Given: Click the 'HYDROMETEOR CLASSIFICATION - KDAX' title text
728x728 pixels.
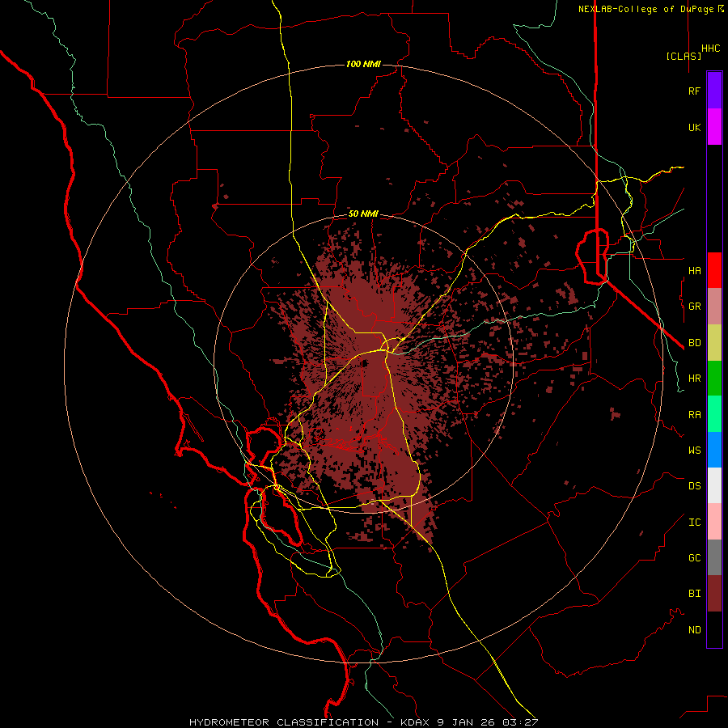Looking at the screenshot, I should coord(311,722).
